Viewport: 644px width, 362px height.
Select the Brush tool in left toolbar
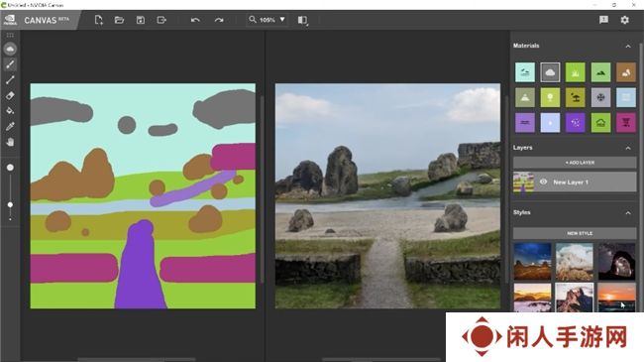click(10, 64)
